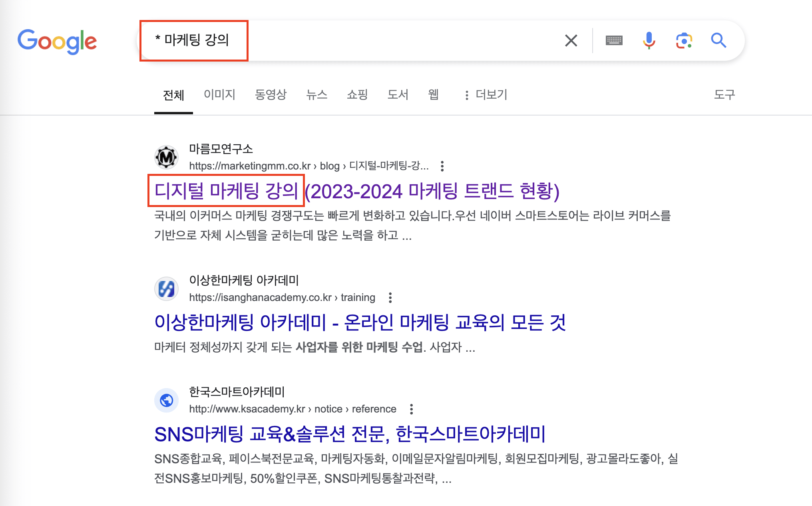Switch to the 동영상 tab

click(x=271, y=95)
